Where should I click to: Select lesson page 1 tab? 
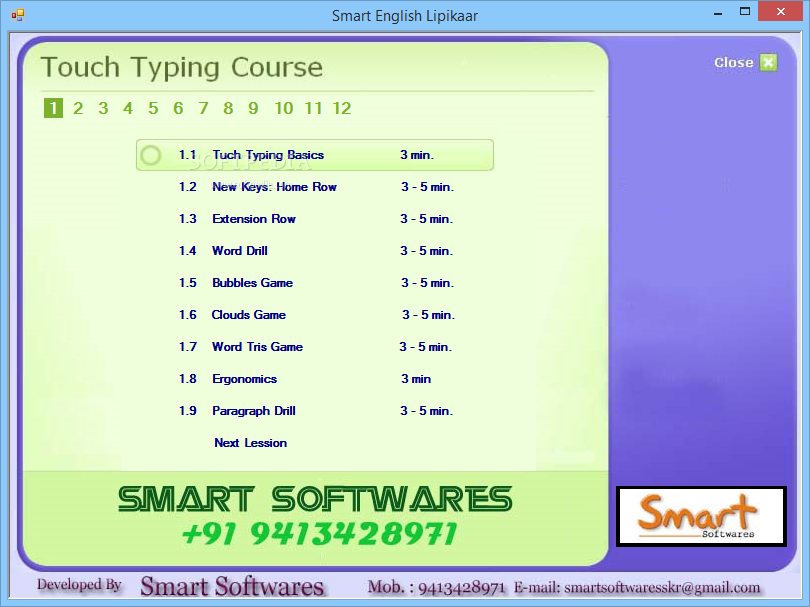(x=53, y=108)
